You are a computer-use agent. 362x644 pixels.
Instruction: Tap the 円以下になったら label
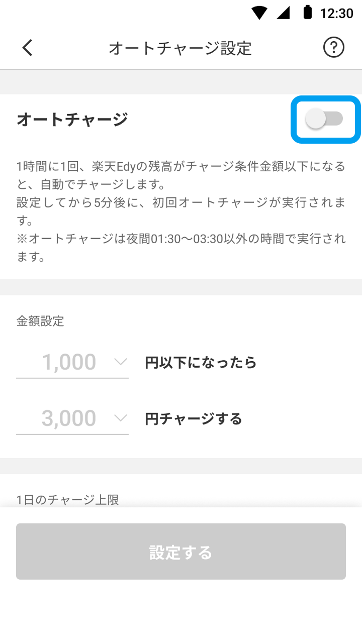click(x=201, y=363)
